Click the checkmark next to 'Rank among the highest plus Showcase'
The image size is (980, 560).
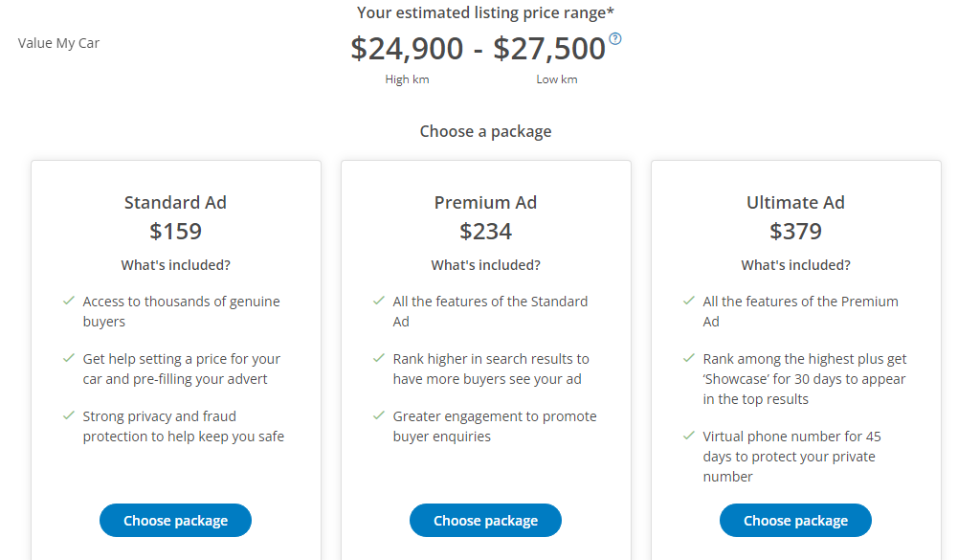click(689, 358)
